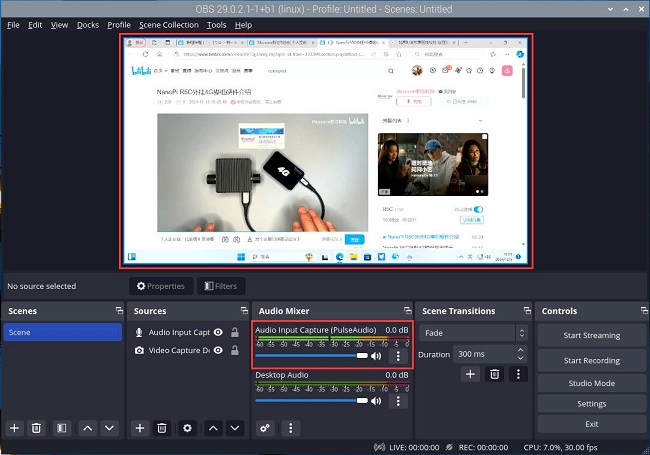This screenshot has width=650, height=455.
Task: Decrease the Duration value with the down stepper
Action: [x=521, y=358]
